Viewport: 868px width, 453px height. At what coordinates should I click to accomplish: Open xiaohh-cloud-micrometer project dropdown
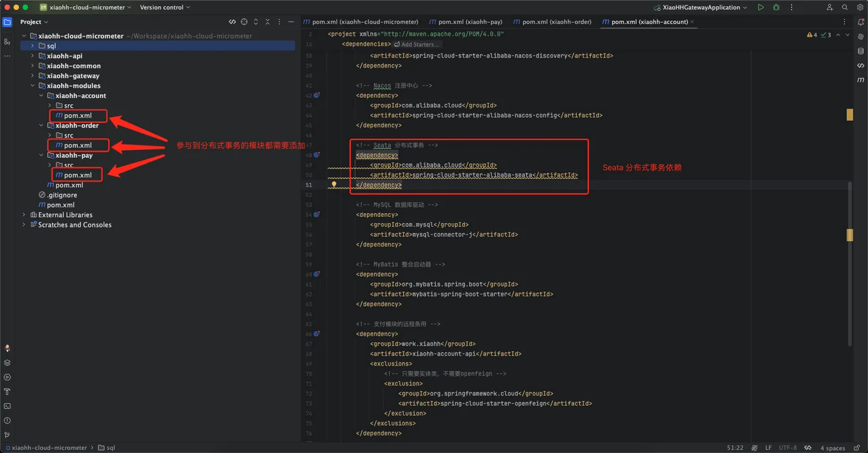(86, 7)
